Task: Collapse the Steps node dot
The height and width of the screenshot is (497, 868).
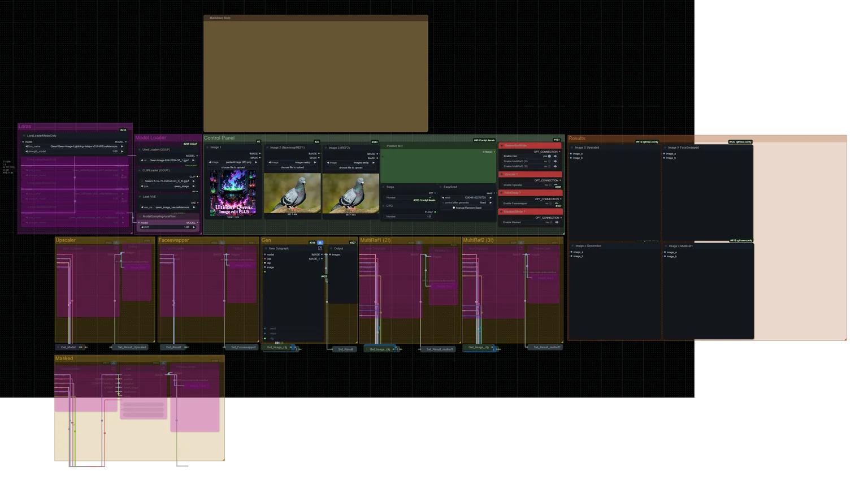Action: coord(383,187)
